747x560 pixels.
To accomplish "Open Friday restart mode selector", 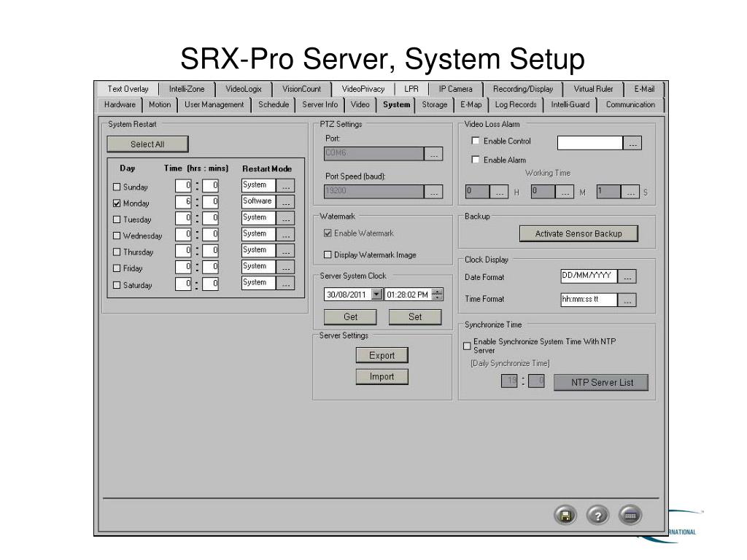I will [x=286, y=267].
